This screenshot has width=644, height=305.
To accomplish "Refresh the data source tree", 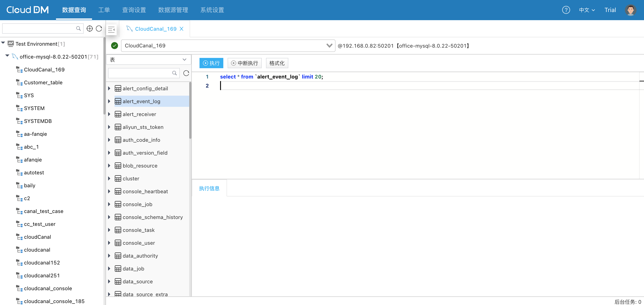I will (99, 29).
